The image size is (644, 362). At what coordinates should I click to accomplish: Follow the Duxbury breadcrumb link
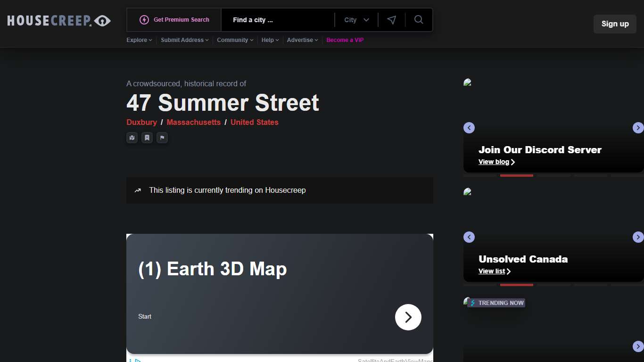pyautogui.click(x=141, y=122)
